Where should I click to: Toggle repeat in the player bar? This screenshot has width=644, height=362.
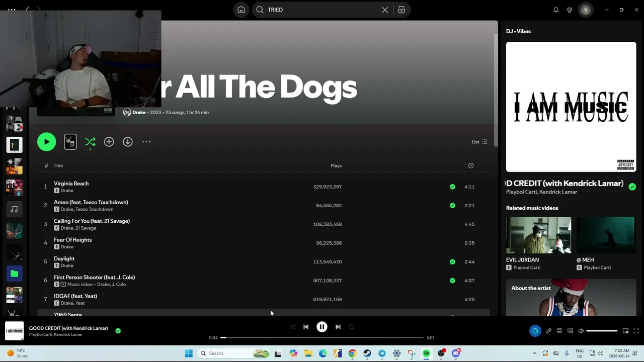click(x=352, y=327)
